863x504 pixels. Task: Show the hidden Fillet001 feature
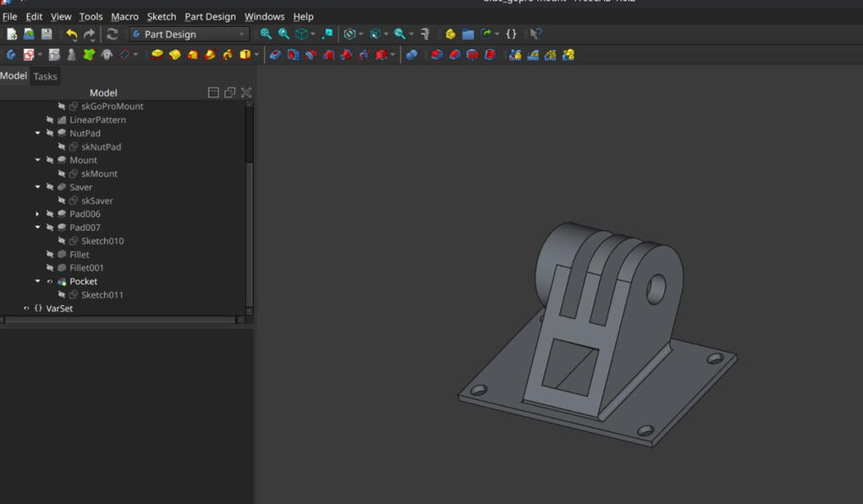(50, 268)
